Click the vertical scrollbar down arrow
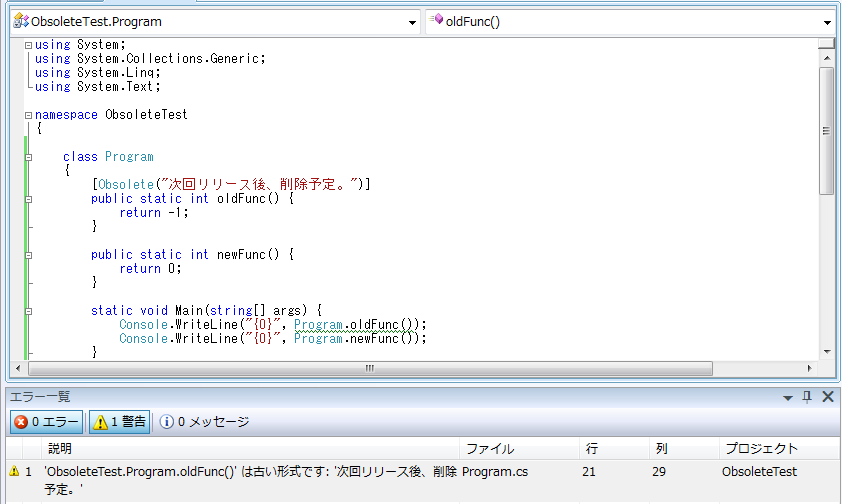Image resolution: width=842 pixels, height=504 pixels. [826, 352]
